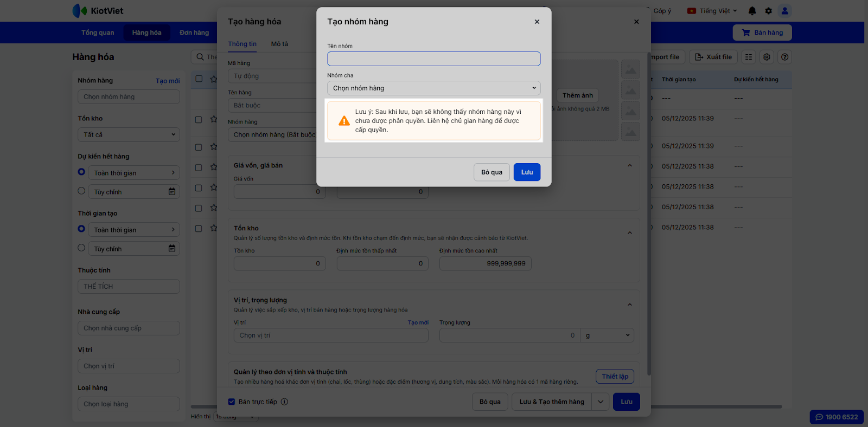Click the Tên nhóm input field
Screen dimensions: 868x427
pos(433,59)
